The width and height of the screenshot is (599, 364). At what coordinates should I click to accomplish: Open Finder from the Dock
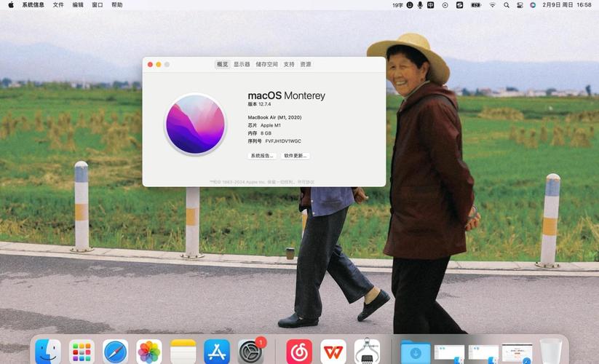click(48, 352)
